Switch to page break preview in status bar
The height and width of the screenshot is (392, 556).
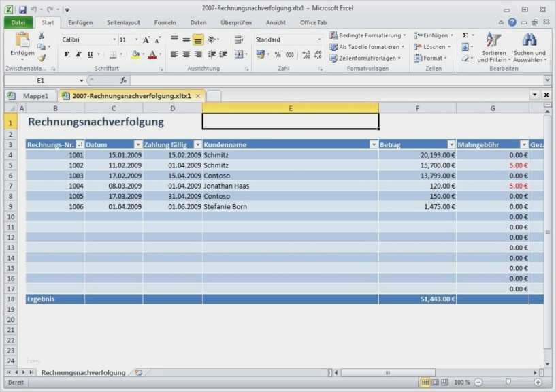(444, 382)
